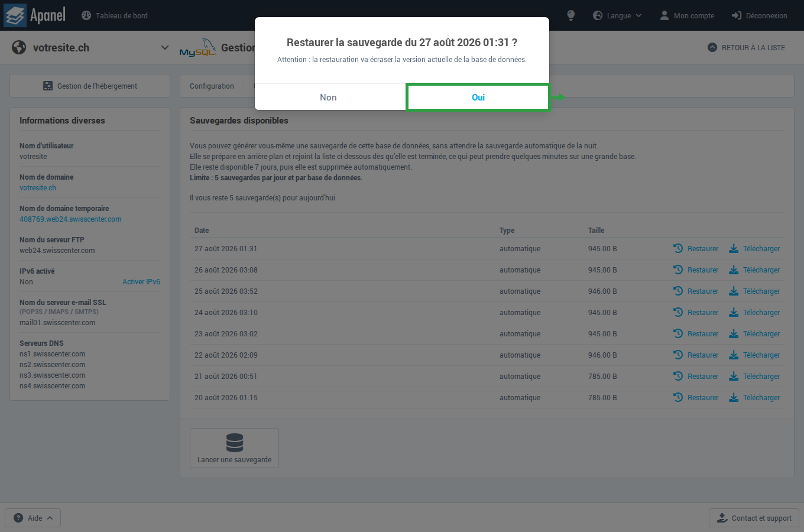Viewport: 804px width, 532px height.
Task: Click restore icon for 27 août 2026 backup
Action: tap(678, 248)
